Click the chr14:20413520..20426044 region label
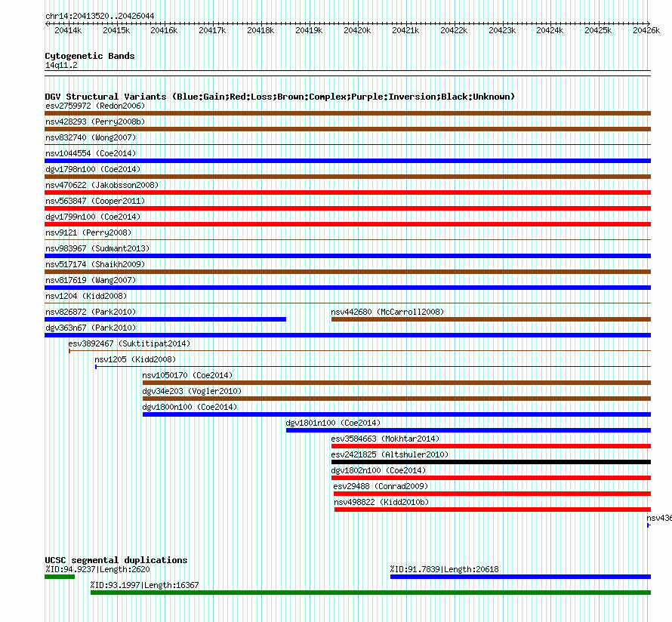The width and height of the screenshot is (672, 622). click(100, 16)
